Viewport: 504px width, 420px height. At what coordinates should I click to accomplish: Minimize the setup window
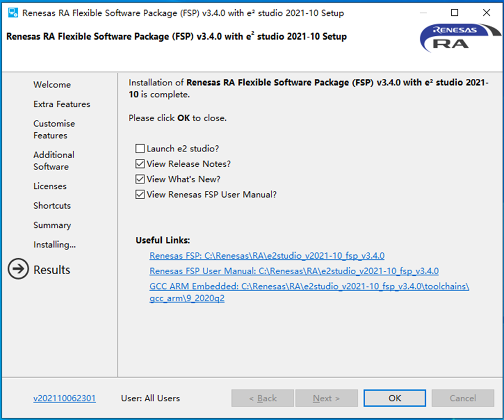point(424,13)
